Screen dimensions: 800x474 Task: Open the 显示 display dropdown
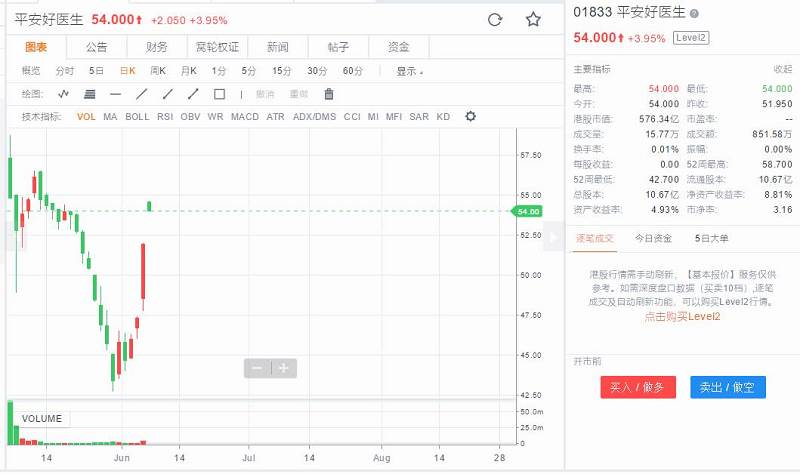[410, 71]
